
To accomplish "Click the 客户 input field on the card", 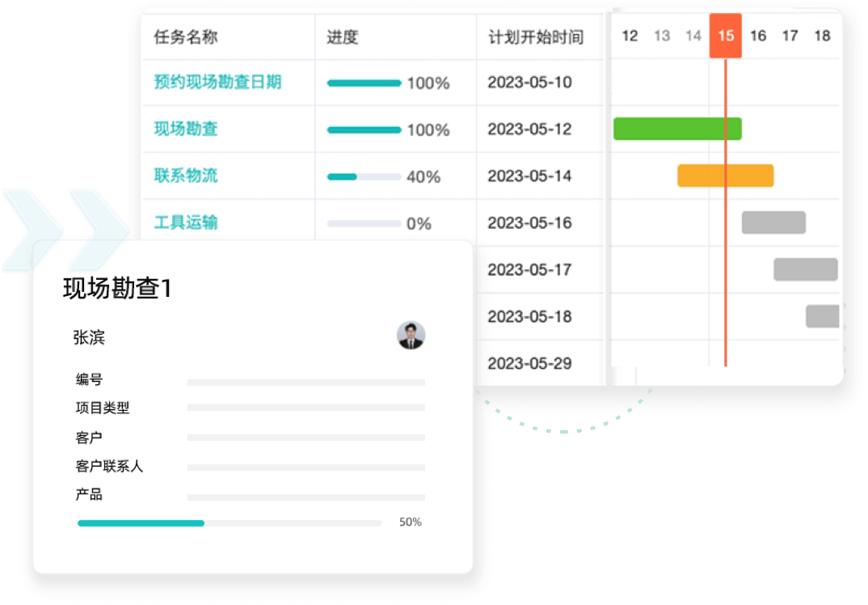I will [305, 437].
